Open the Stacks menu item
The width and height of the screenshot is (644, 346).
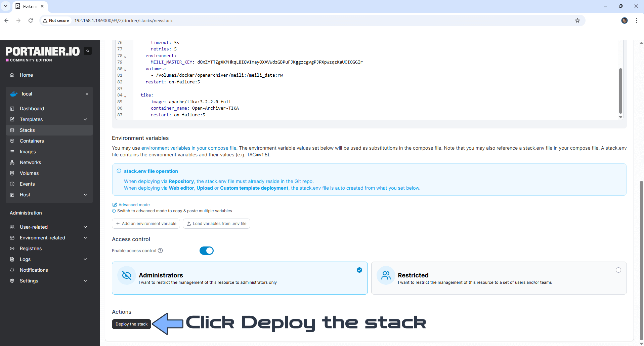27,130
